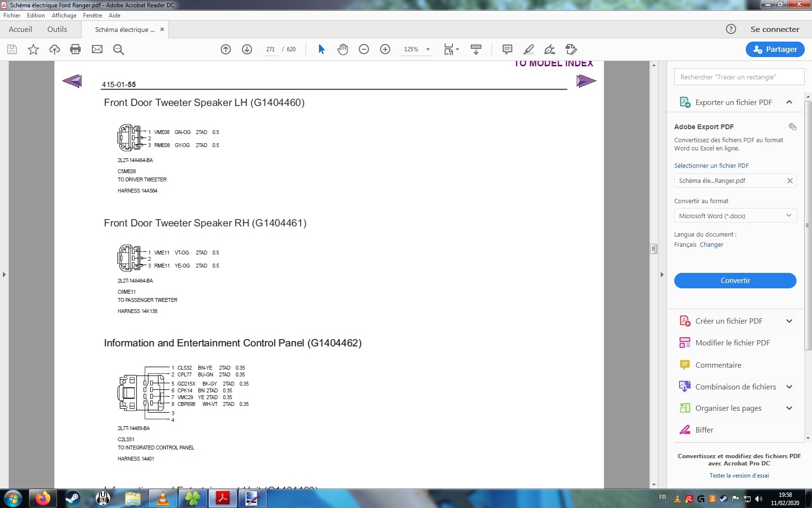Zoom out with the minus circle icon
The height and width of the screenshot is (508, 812).
364,49
